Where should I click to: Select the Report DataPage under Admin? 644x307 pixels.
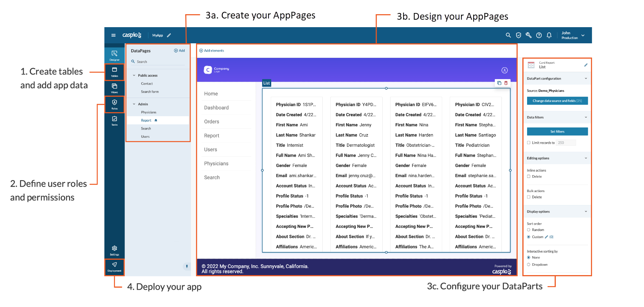point(146,120)
